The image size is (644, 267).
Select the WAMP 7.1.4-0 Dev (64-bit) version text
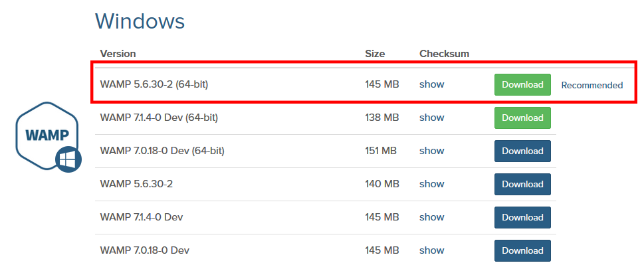click(x=159, y=118)
